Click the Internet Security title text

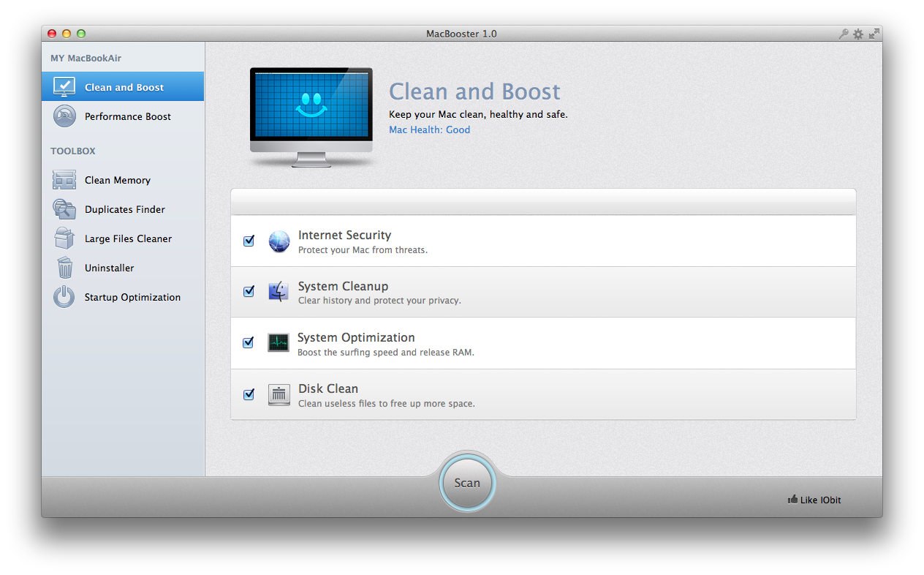[x=344, y=235]
